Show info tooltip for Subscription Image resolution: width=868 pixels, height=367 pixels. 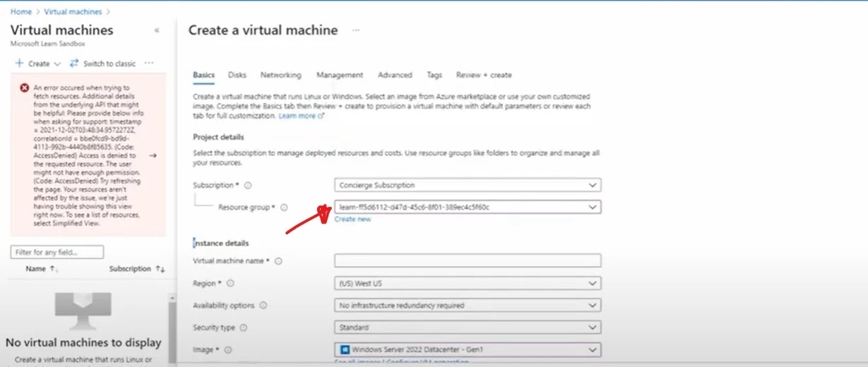[x=247, y=186]
